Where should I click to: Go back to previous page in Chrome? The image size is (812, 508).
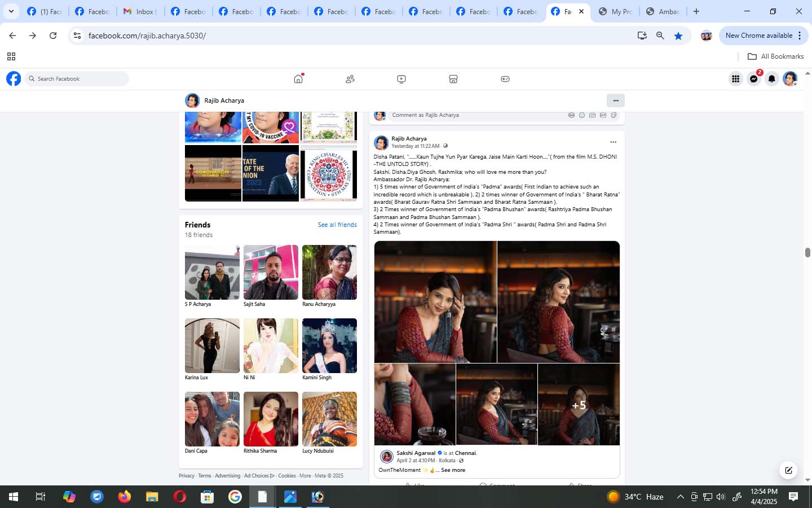[x=12, y=36]
